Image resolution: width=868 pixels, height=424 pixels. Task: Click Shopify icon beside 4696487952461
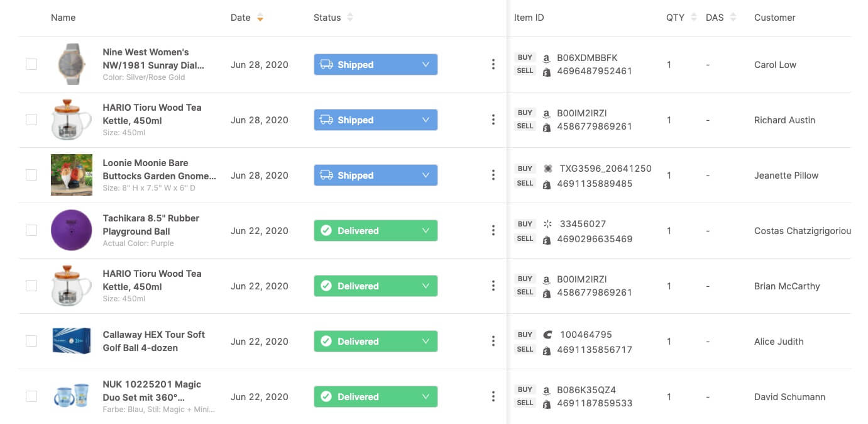click(547, 72)
